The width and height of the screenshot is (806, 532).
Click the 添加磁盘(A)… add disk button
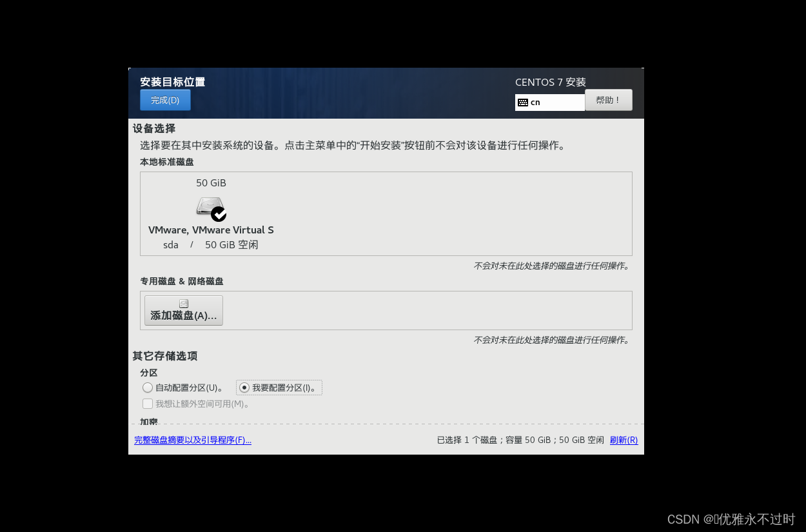184,310
